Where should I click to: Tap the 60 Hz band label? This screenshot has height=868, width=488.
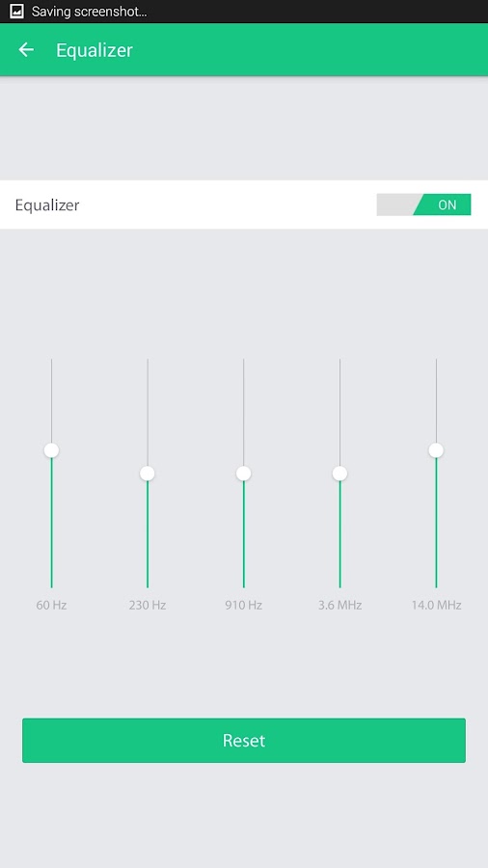51,605
